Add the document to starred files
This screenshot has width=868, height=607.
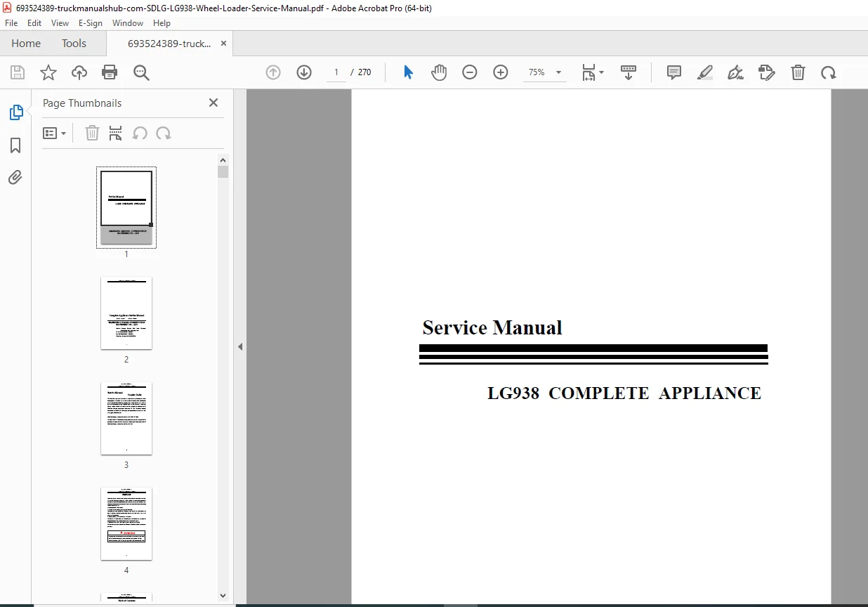(48, 72)
